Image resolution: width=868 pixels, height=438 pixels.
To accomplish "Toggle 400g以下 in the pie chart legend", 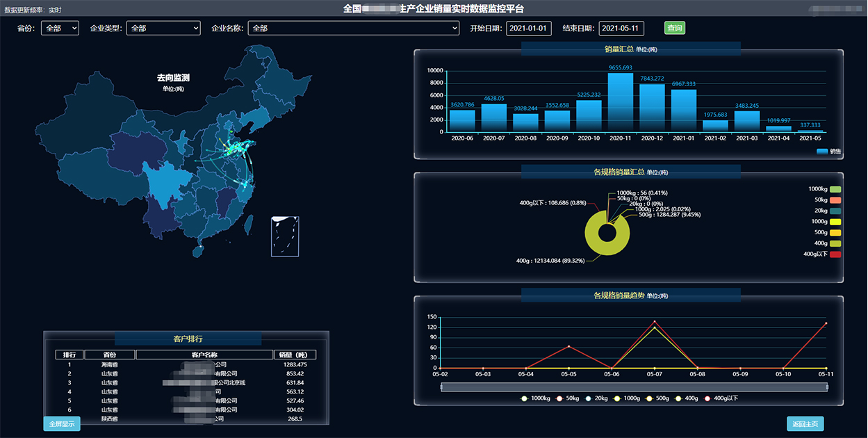I will (823, 254).
